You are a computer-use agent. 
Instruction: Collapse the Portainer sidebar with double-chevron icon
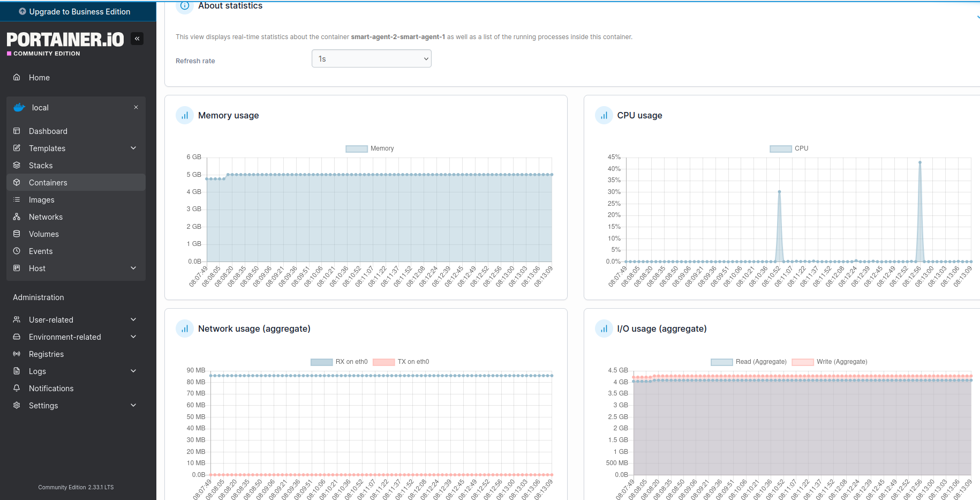137,39
